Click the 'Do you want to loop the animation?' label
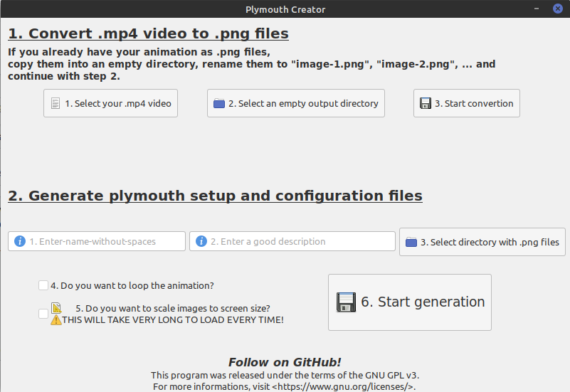 (x=132, y=285)
